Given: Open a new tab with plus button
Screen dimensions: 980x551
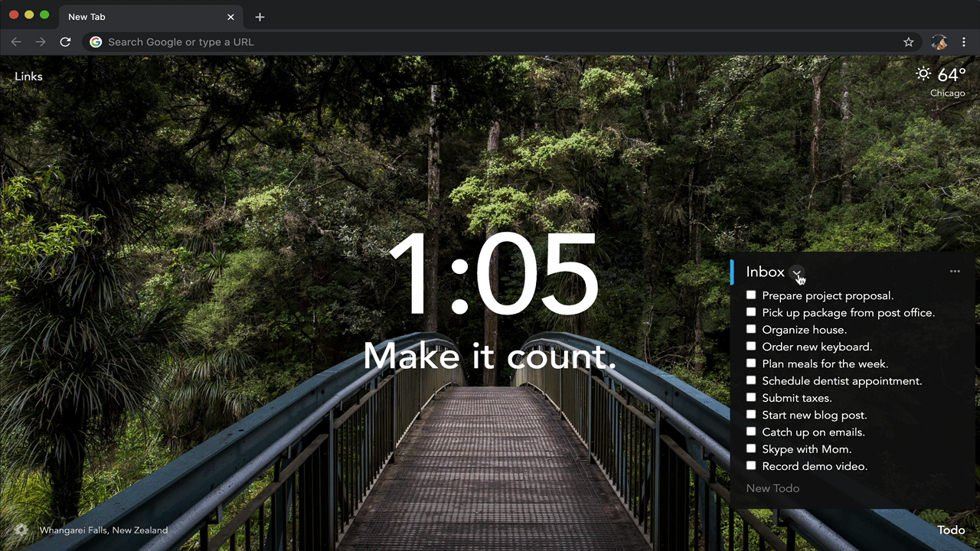Looking at the screenshot, I should pyautogui.click(x=260, y=17).
